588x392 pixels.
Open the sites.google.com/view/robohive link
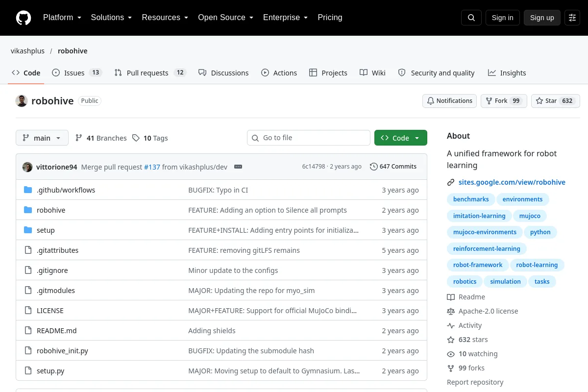(512, 182)
